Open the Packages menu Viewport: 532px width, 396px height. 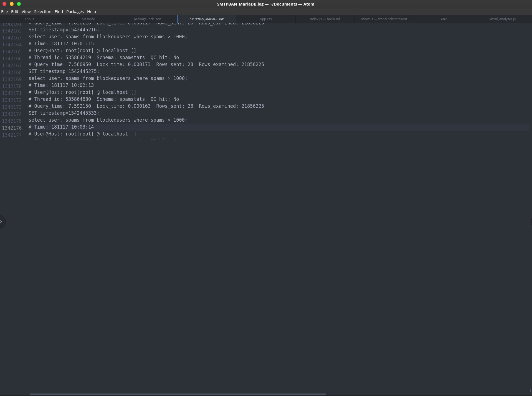pyautogui.click(x=75, y=12)
